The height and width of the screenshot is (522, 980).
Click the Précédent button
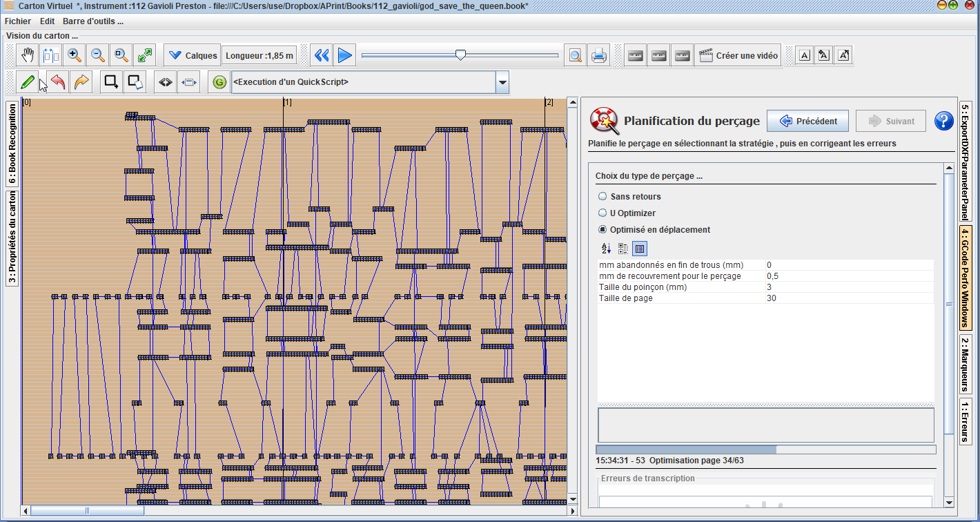point(807,121)
